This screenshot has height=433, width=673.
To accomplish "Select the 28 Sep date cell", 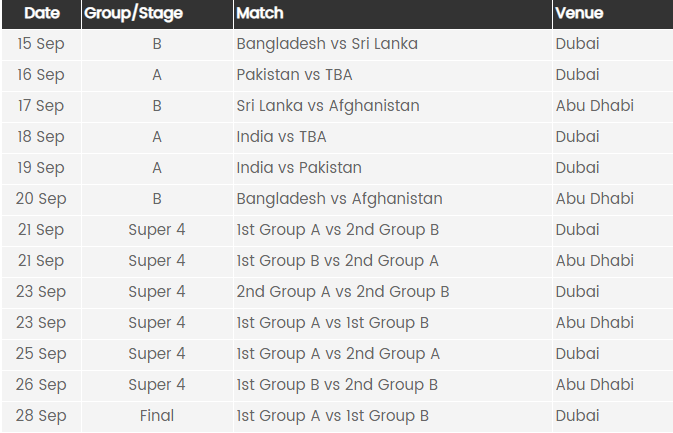I will [42, 416].
